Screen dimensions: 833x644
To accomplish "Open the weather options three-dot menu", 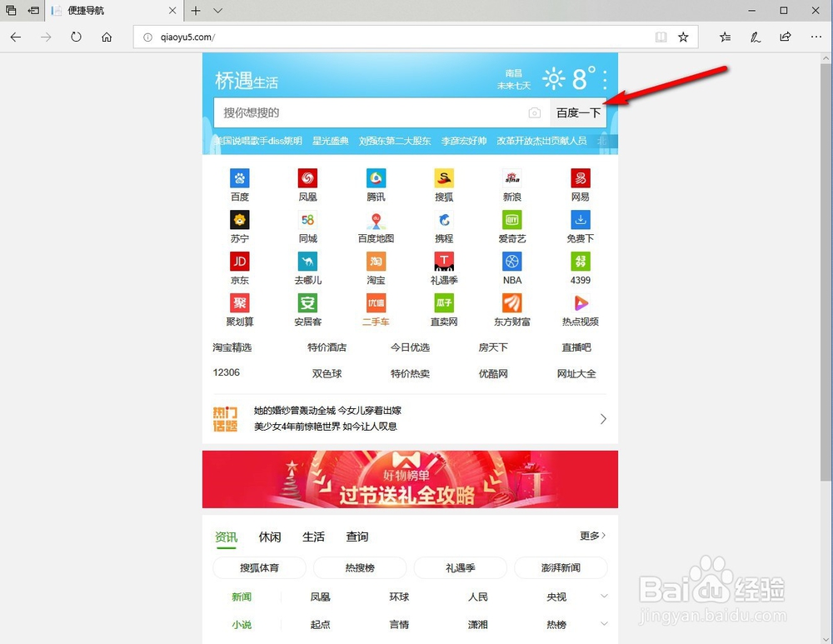I will (x=605, y=79).
